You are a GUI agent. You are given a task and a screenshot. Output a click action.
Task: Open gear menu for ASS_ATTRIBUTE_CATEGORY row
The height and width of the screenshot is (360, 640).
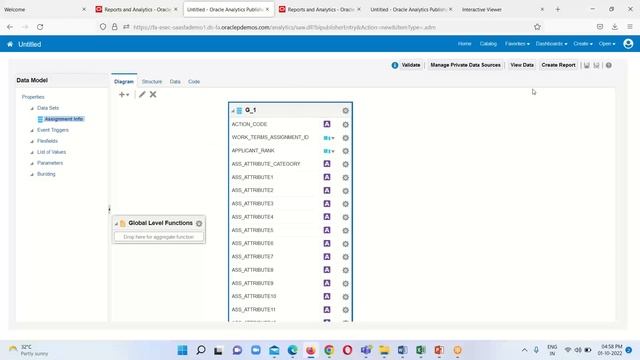pos(345,164)
